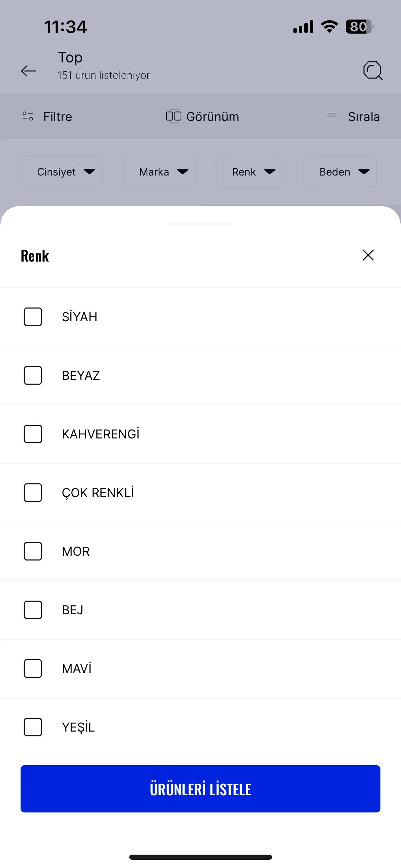Tap the ÜRÜNLERİ LİSTELE button
The width and height of the screenshot is (401, 868).
coord(200,789)
